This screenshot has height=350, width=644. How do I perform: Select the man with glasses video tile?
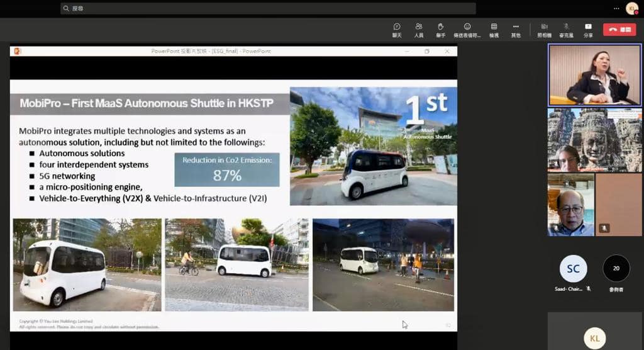[571, 205]
